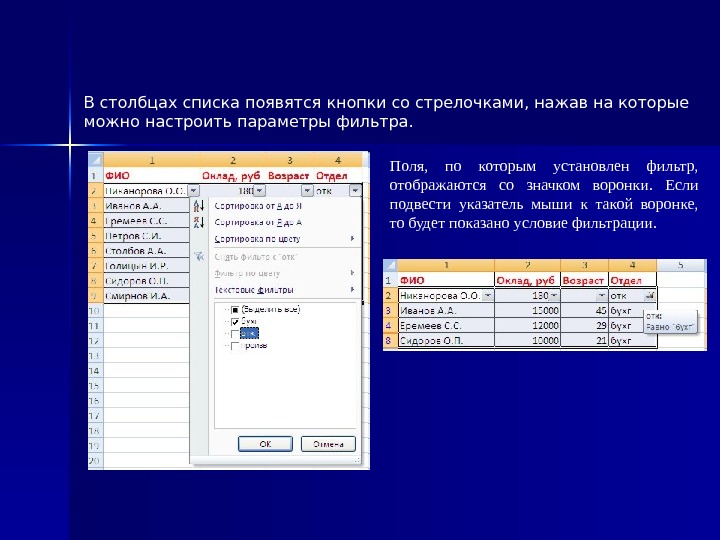Select cell Сидоров О.П. in left table
The width and height of the screenshot is (720, 540).
click(x=146, y=281)
